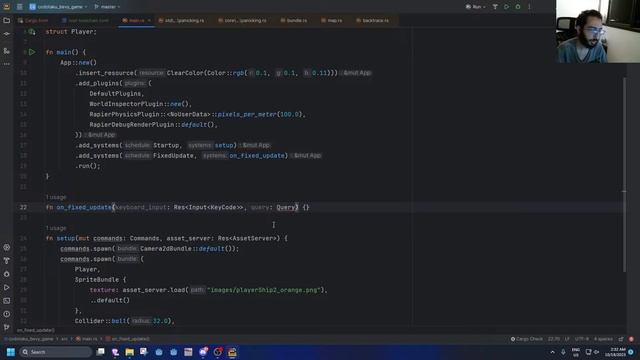
Task: Open the main hamburger menu
Action: pos(19,7)
